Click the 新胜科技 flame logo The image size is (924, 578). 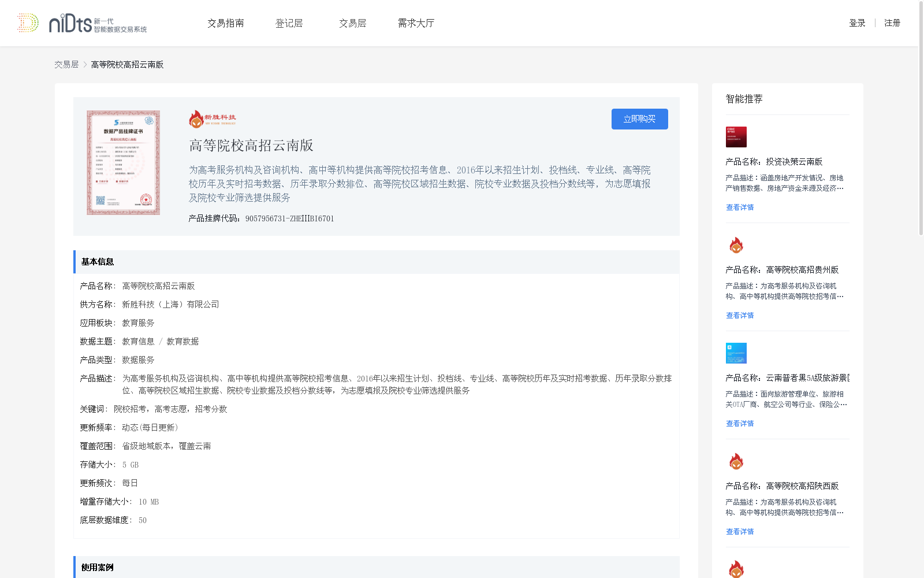(212, 119)
